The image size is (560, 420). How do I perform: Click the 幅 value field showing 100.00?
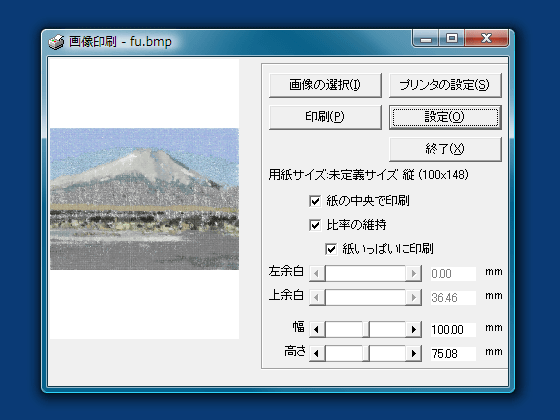click(x=453, y=329)
